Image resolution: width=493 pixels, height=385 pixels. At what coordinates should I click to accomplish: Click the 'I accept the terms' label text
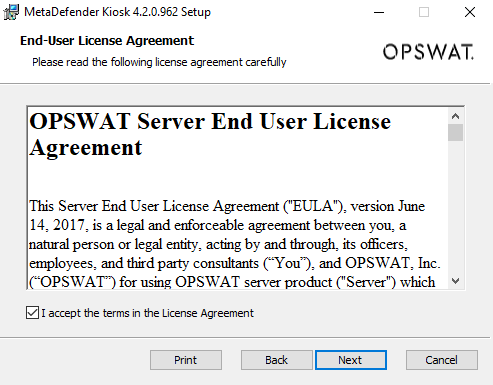click(x=147, y=313)
